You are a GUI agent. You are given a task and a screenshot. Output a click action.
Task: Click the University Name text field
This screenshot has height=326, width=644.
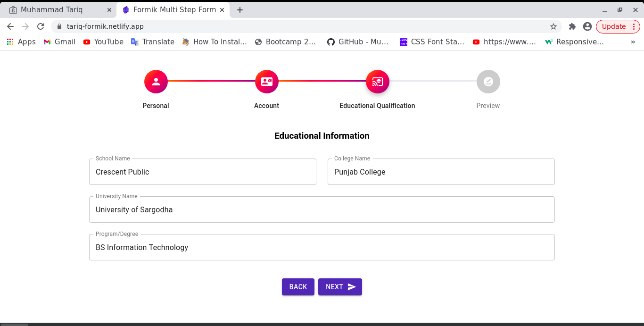coord(322,209)
